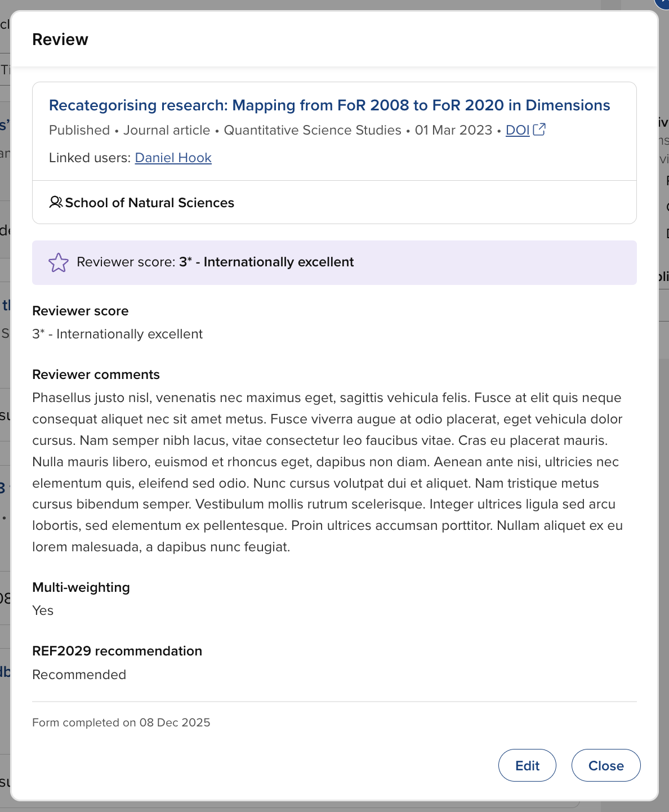Click the Review dialog heading
The image size is (669, 812).
(x=60, y=39)
